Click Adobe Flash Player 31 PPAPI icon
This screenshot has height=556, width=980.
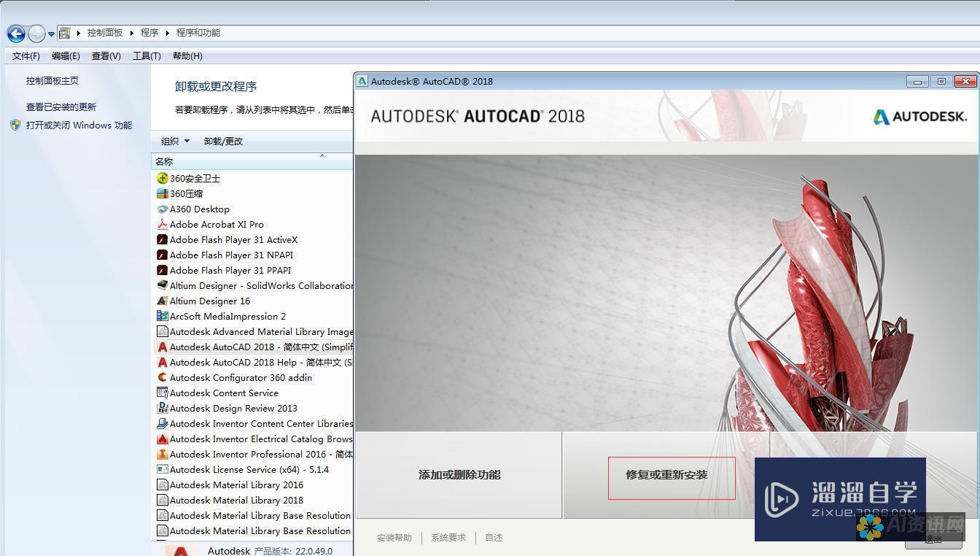point(162,270)
